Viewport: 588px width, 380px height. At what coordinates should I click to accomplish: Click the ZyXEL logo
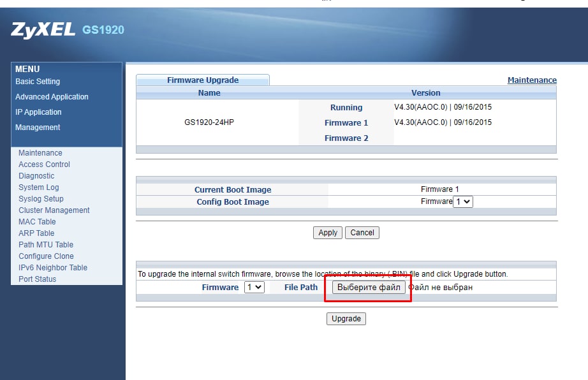pyautogui.click(x=43, y=30)
